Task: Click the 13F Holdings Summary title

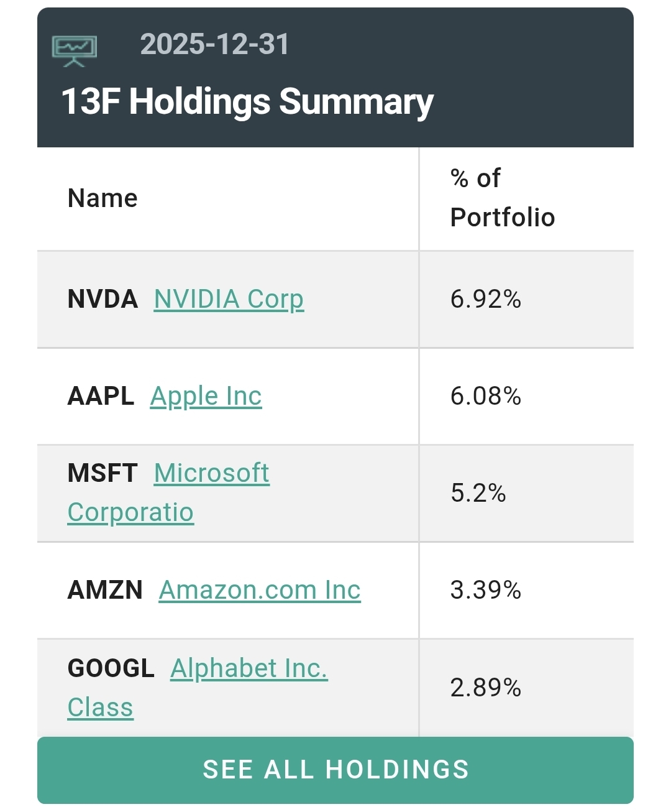Action: (247, 101)
